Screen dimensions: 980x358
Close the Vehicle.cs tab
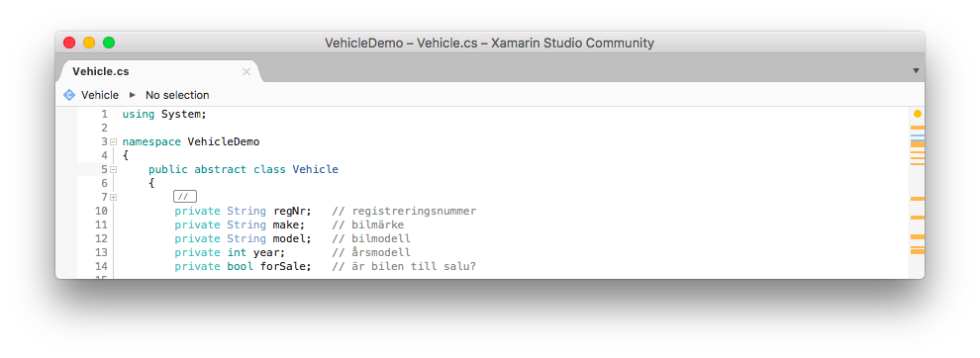point(246,72)
